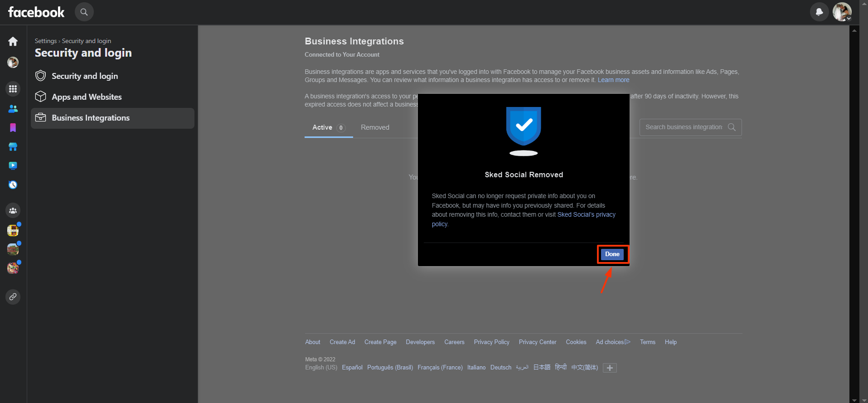Click the Learn more link
Image resolution: width=868 pixels, height=403 pixels.
(x=613, y=80)
